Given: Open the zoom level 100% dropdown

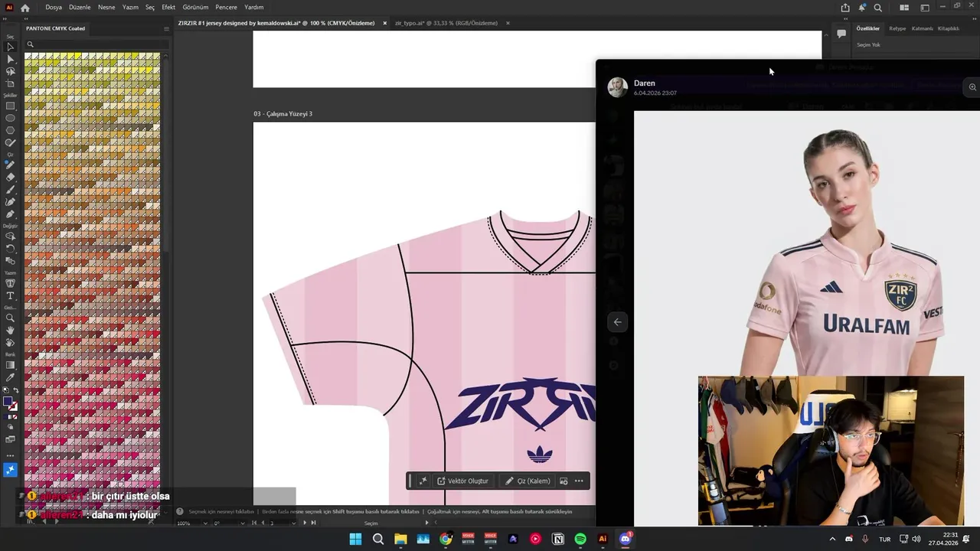Looking at the screenshot, I should (205, 523).
